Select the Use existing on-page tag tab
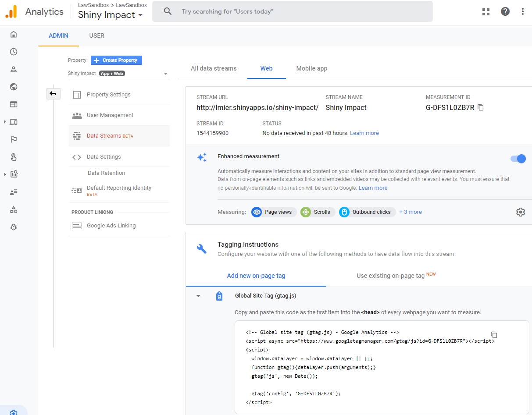 click(x=396, y=276)
